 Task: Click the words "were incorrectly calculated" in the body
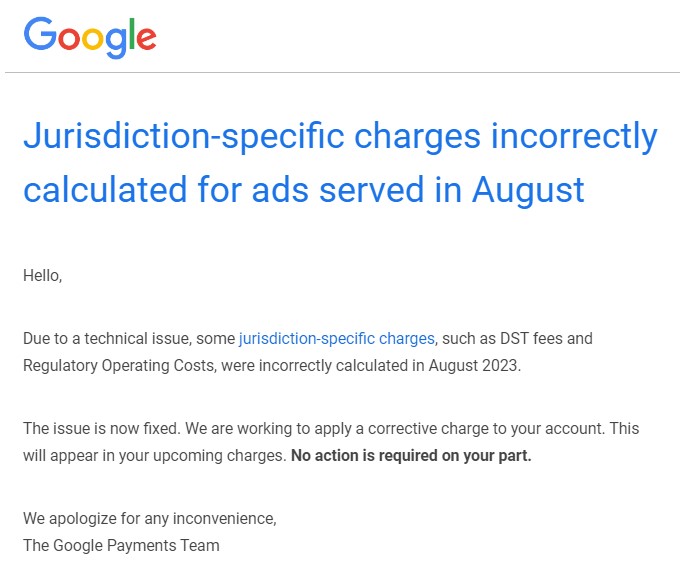coord(317,365)
